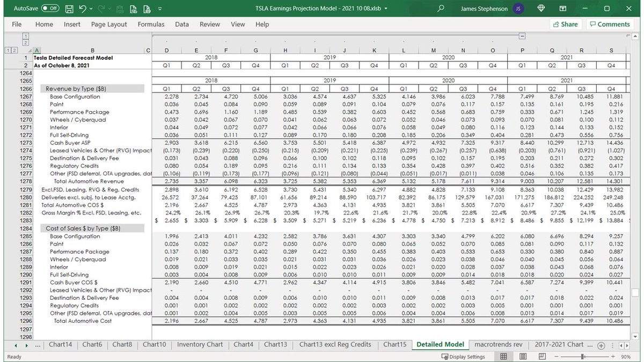The height and width of the screenshot is (362, 644).
Task: Open the Data ribbon tab
Action: coord(182,24)
